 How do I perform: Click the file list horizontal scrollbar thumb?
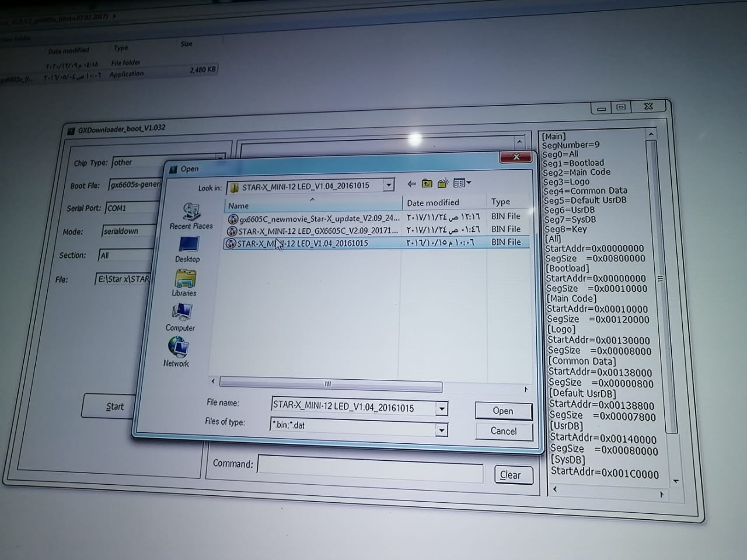(x=330, y=384)
